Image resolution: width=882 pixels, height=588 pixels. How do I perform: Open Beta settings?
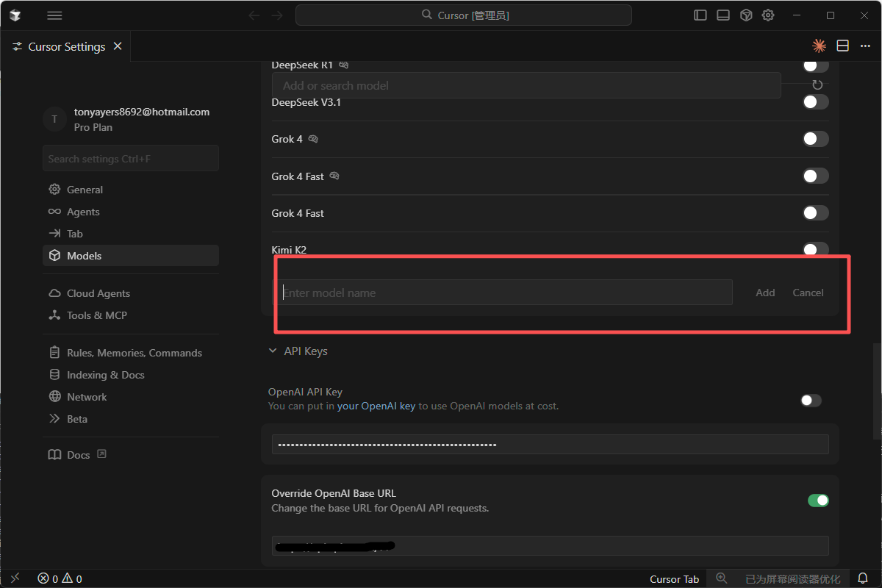[131, 419]
